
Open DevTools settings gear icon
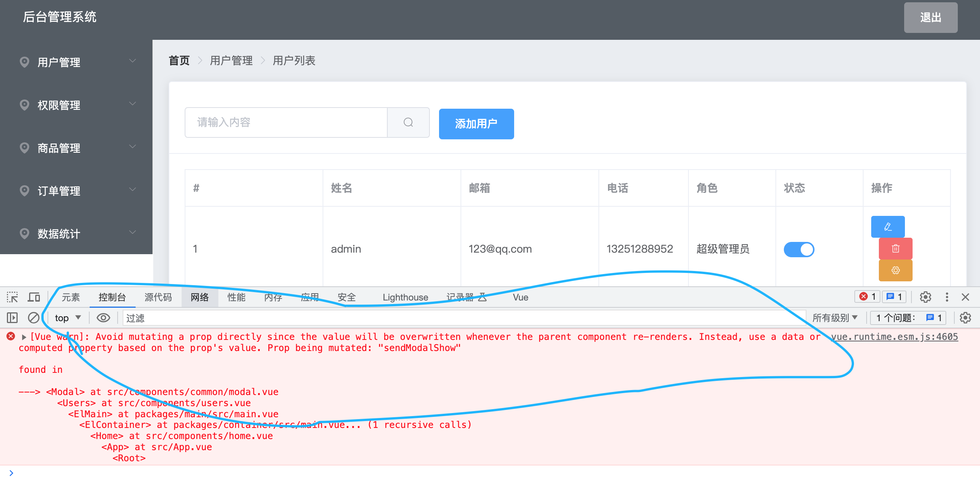pyautogui.click(x=925, y=297)
